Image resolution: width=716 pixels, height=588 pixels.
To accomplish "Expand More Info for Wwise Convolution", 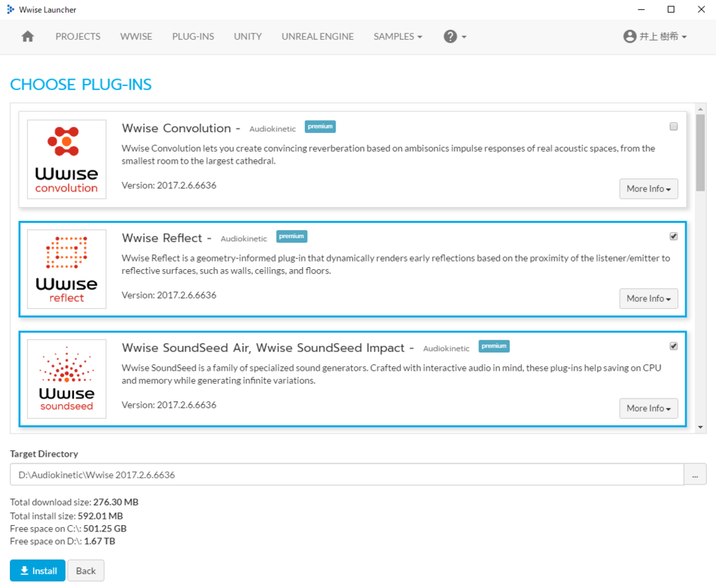I will (648, 189).
